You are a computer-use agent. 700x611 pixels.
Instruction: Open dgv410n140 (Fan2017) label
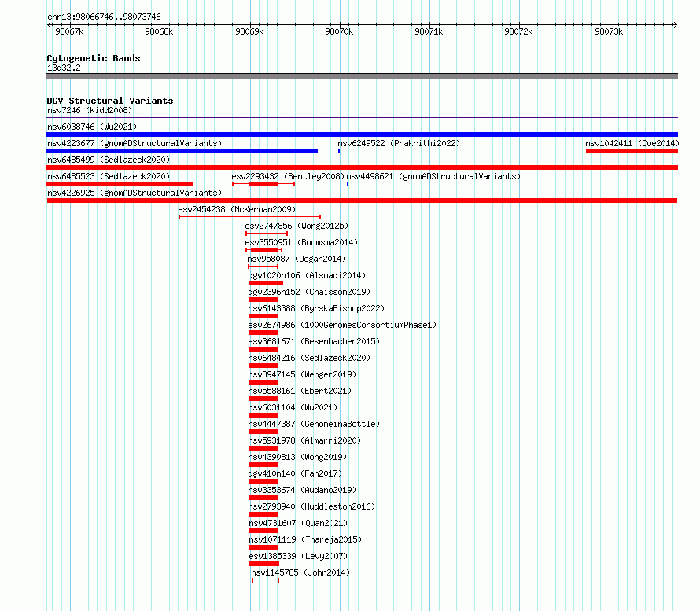coord(295,473)
